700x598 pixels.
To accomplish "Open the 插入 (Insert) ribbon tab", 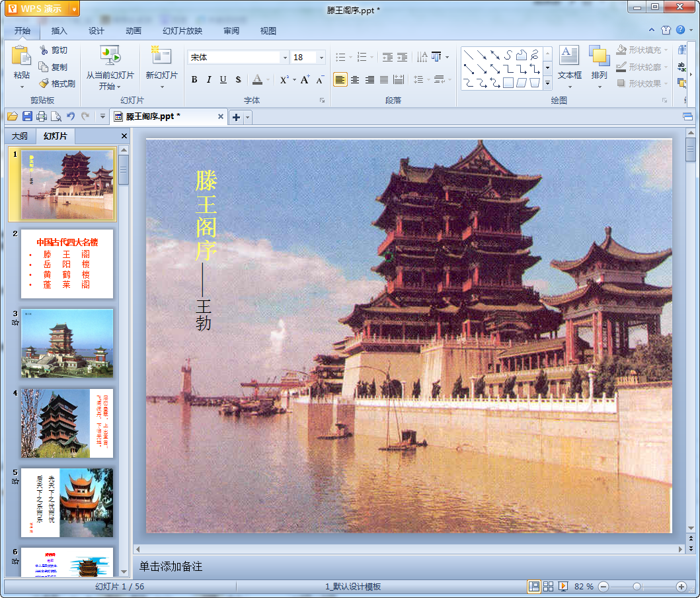I will tap(59, 31).
